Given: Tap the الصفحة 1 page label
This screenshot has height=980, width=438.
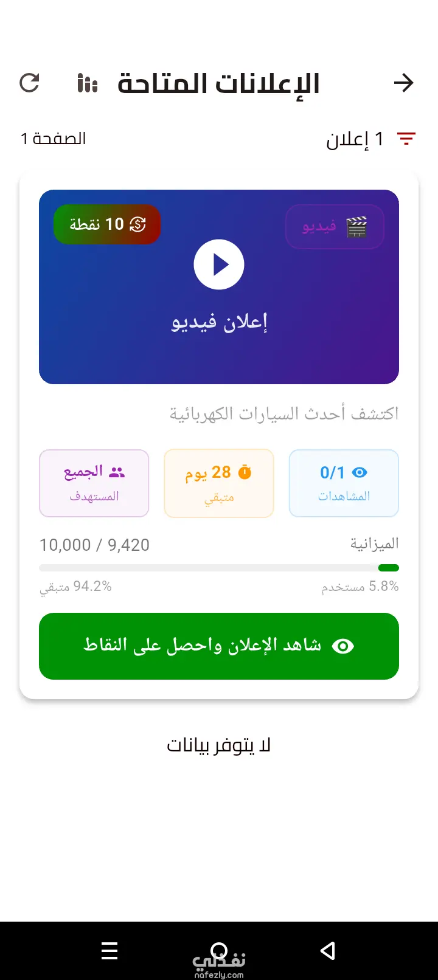Looking at the screenshot, I should (54, 139).
